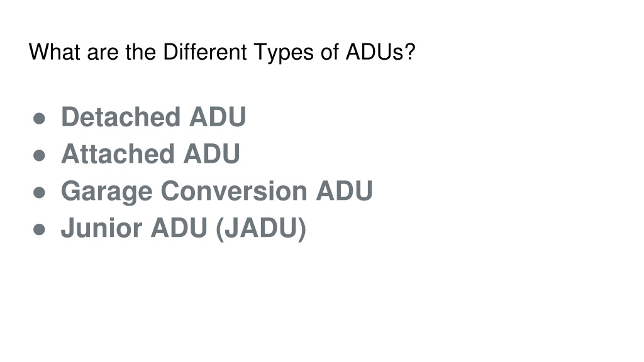The width and height of the screenshot is (644, 362).
Task: Click the bullet dot before Junior ADU
Action: [x=39, y=229]
